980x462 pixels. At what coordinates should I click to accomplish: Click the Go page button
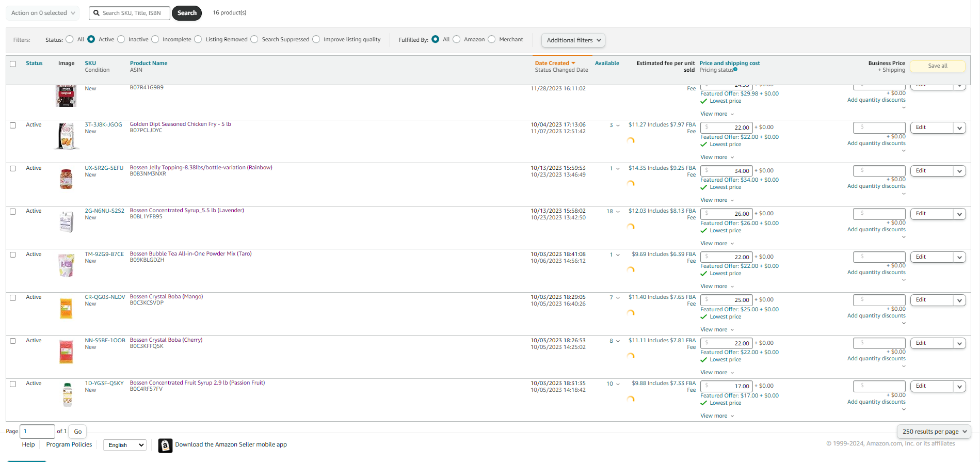(78, 432)
